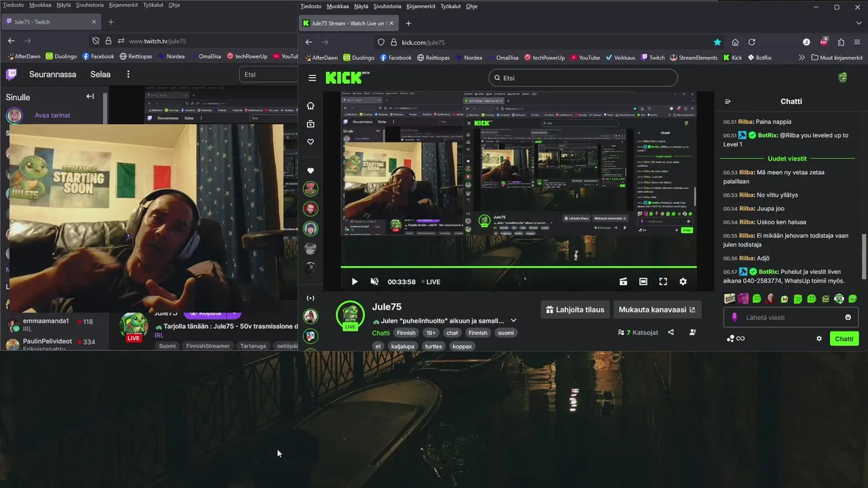Screen dimensions: 868x488
Task: Open Firefox extensions puzzle icon
Action: click(841, 42)
